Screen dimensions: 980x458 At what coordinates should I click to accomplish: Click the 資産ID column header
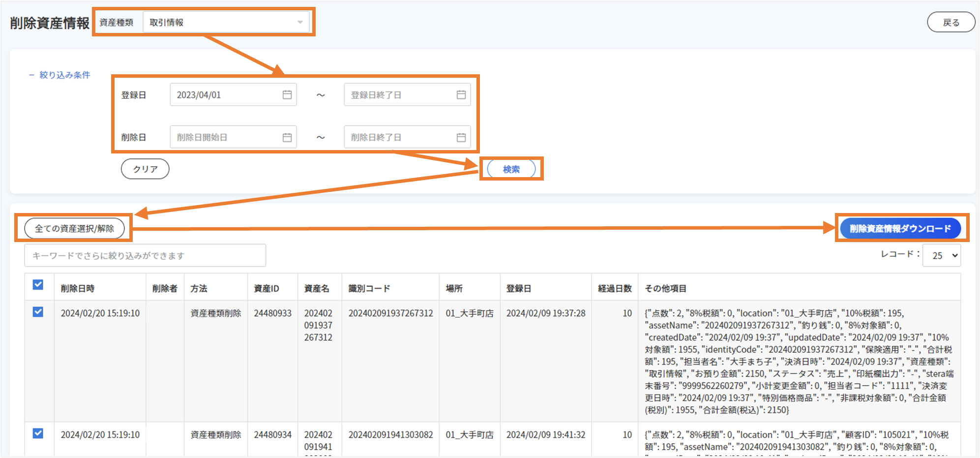point(266,288)
